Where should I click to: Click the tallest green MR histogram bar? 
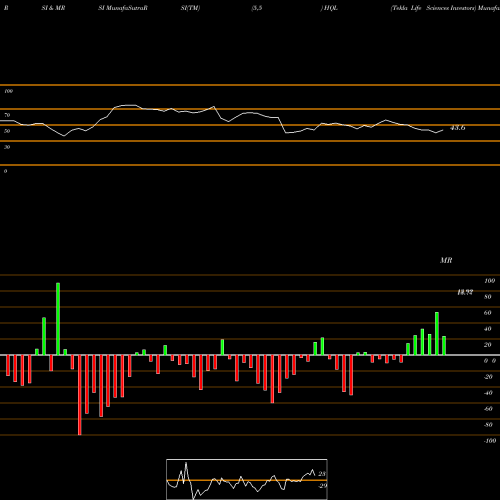point(58,319)
